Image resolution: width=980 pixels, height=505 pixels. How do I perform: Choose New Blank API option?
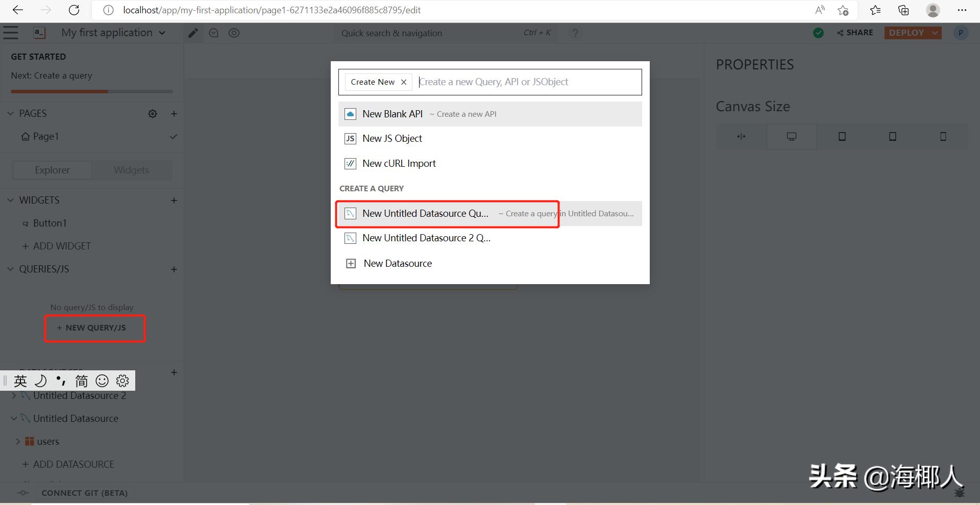pos(490,114)
